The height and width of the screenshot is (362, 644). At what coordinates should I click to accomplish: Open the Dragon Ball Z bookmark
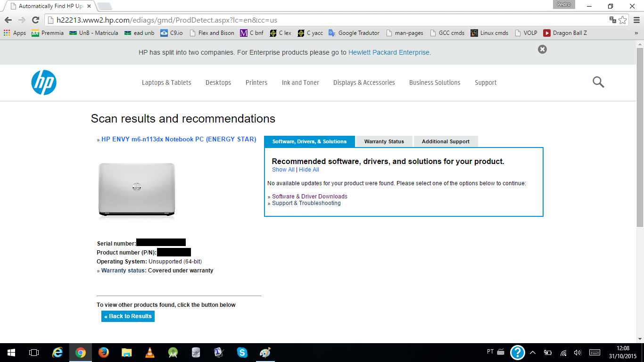(565, 33)
